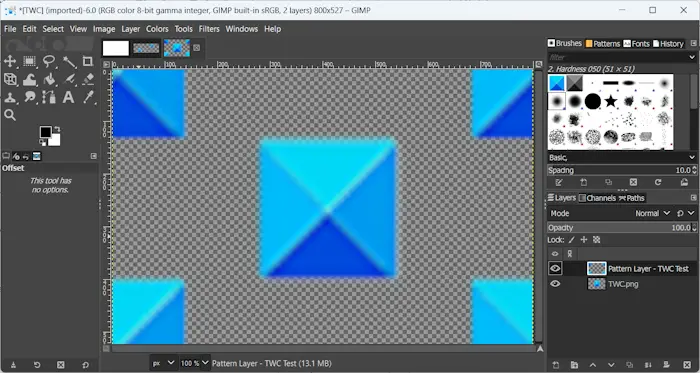The width and height of the screenshot is (700, 373).
Task: Select the Bucket Fill tool
Action: pos(49,79)
